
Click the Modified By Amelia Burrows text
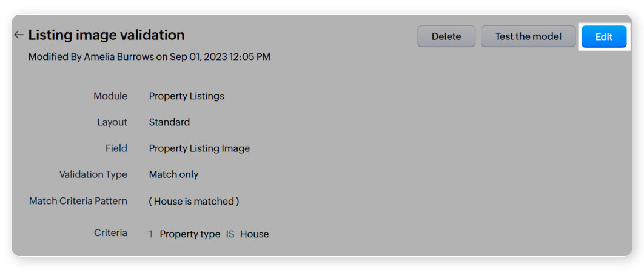click(149, 57)
